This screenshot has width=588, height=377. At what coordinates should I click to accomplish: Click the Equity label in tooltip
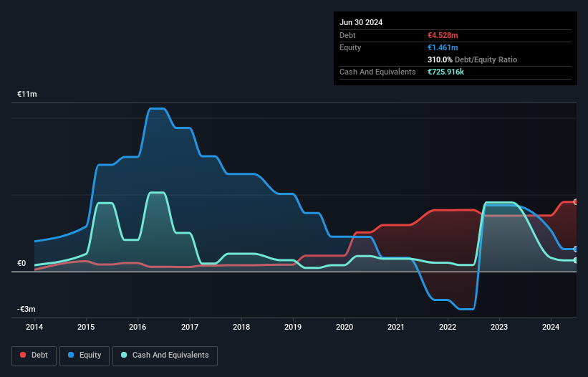click(x=350, y=47)
